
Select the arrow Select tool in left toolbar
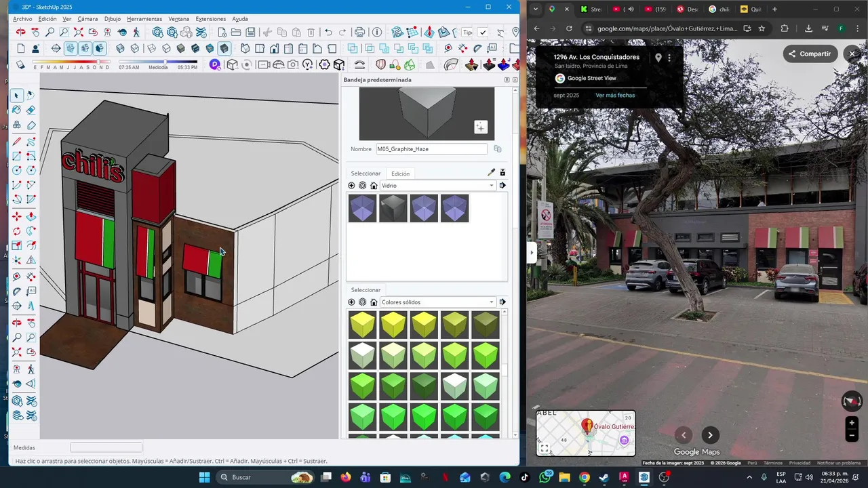click(x=17, y=96)
